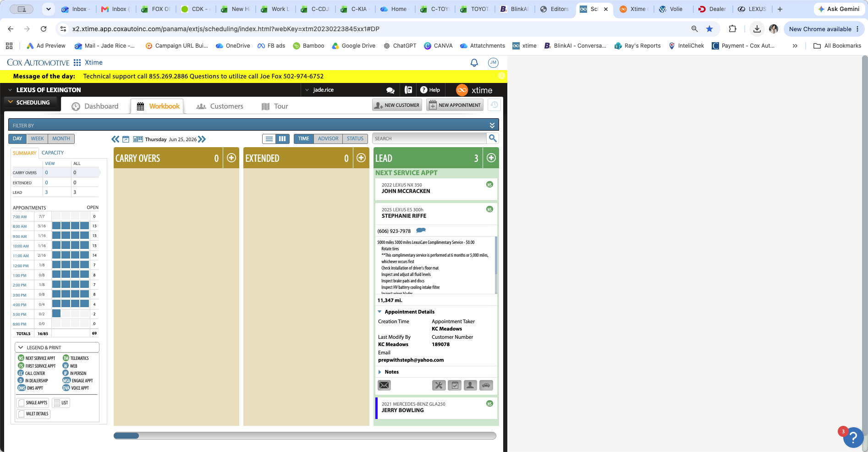Add appointment to Carry Overs column
The height and width of the screenshot is (452, 868).
tap(231, 158)
